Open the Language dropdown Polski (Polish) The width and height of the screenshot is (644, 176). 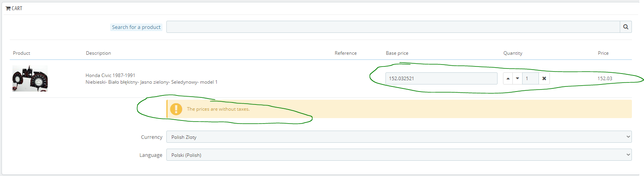pos(399,155)
